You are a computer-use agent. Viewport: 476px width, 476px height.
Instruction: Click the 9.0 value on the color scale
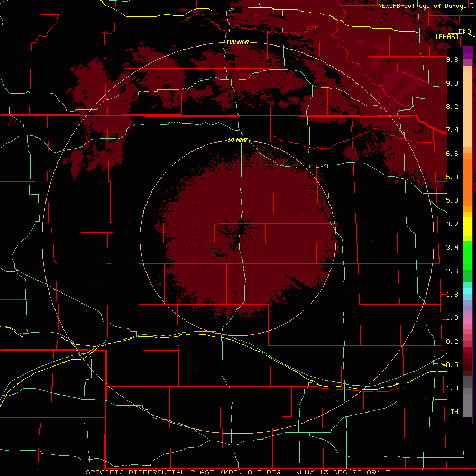click(x=452, y=83)
